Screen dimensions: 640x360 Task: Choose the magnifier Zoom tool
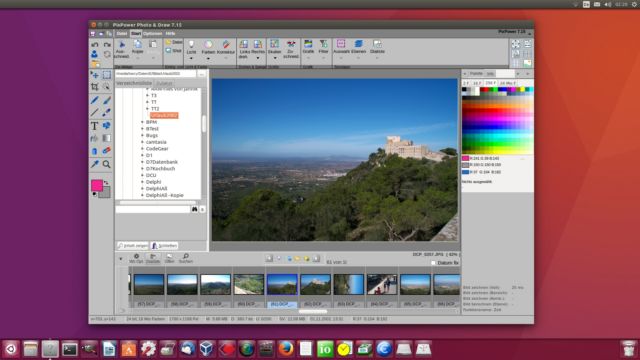pyautogui.click(x=107, y=164)
